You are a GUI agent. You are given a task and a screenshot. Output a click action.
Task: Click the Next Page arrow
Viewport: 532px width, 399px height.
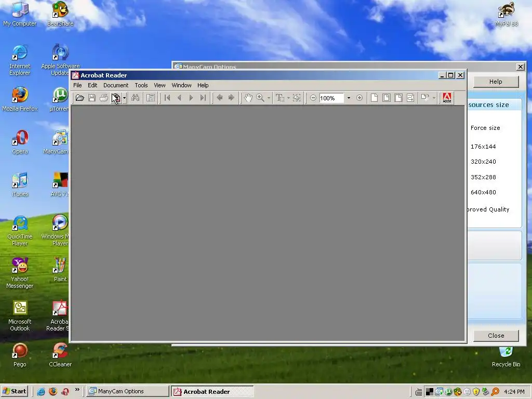[x=191, y=98]
